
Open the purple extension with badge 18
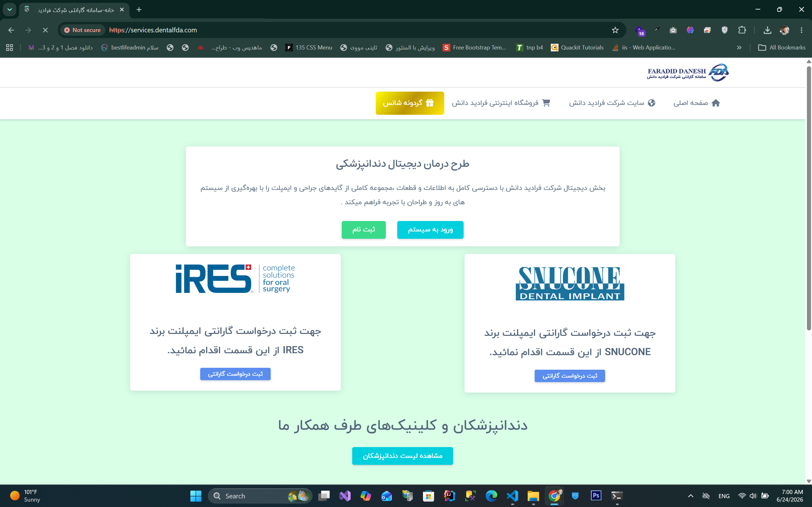(x=640, y=30)
